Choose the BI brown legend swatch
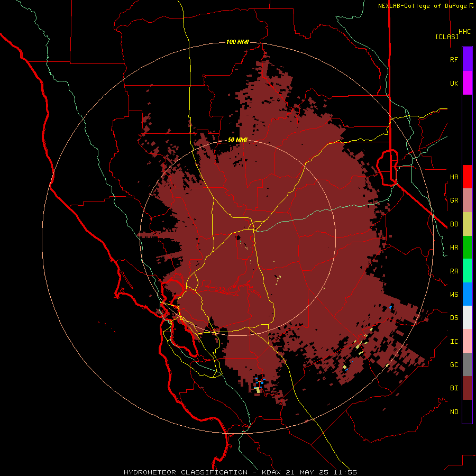Viewport: 476px width, 476px height. [467, 388]
